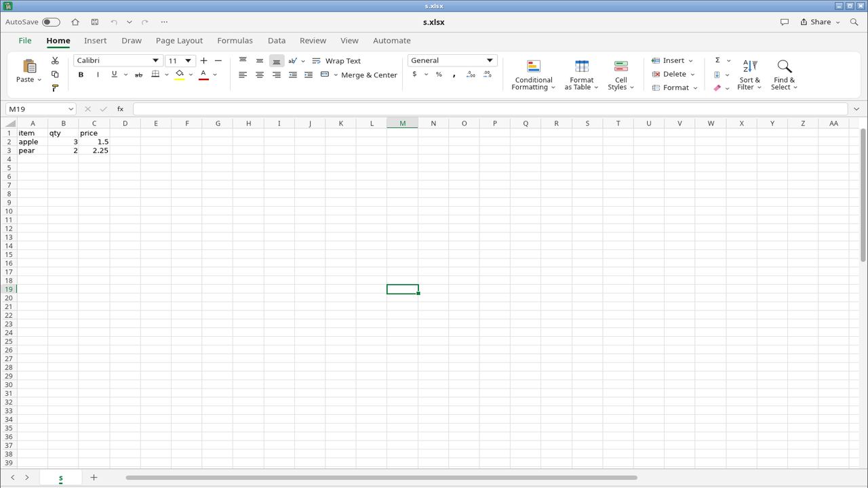Open the General number format dropdown
This screenshot has height=488, width=868.
(490, 60)
